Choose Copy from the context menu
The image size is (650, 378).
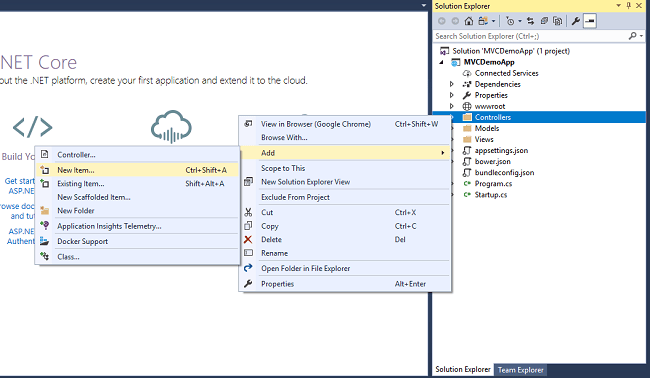(345, 226)
